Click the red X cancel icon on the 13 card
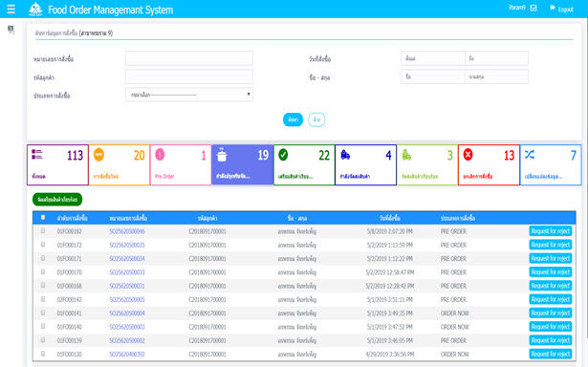The width and height of the screenshot is (588, 367). 468,155
